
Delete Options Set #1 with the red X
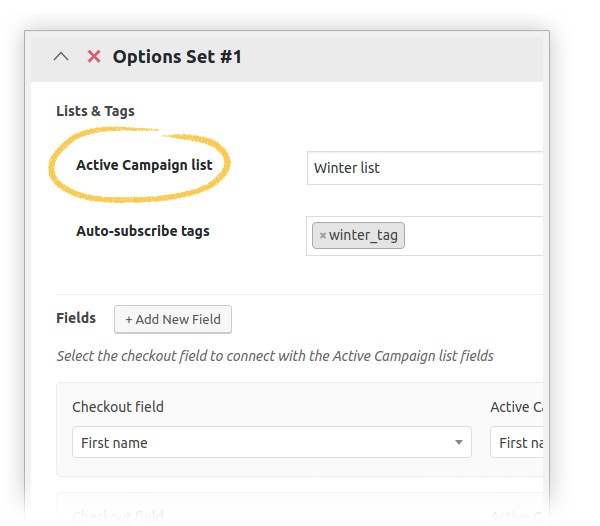[x=94, y=57]
